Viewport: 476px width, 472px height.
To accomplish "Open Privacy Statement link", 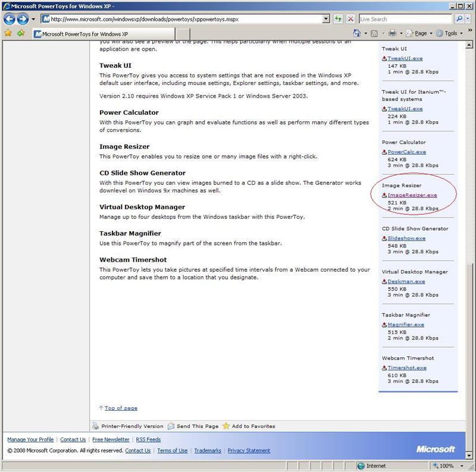I will click(x=249, y=451).
